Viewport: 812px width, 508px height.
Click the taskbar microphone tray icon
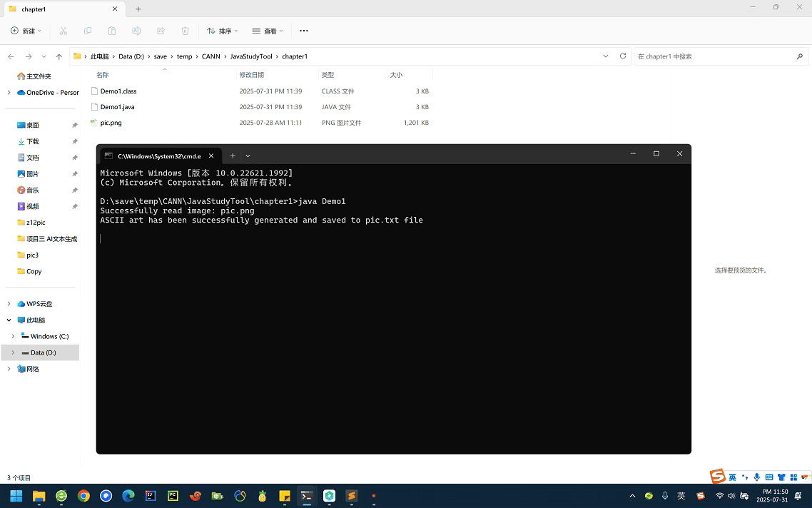point(665,496)
